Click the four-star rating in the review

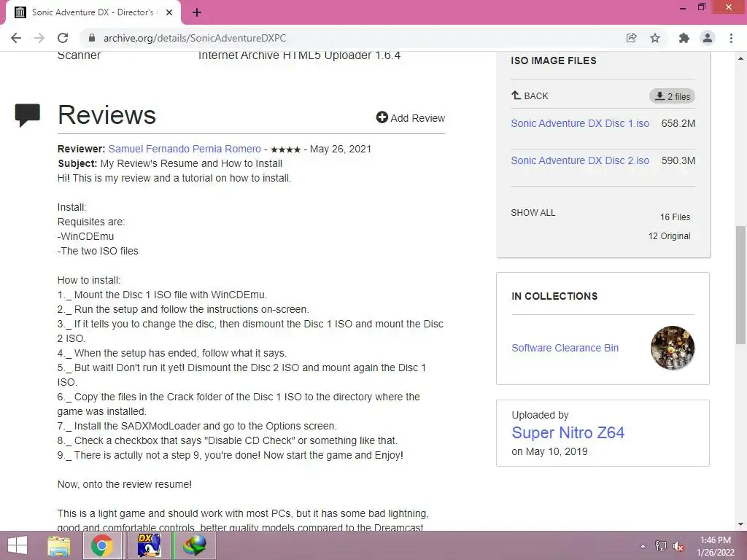(x=285, y=149)
